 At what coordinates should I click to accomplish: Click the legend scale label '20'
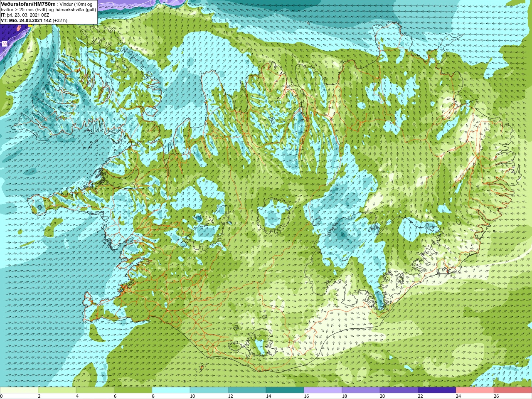pos(382,397)
